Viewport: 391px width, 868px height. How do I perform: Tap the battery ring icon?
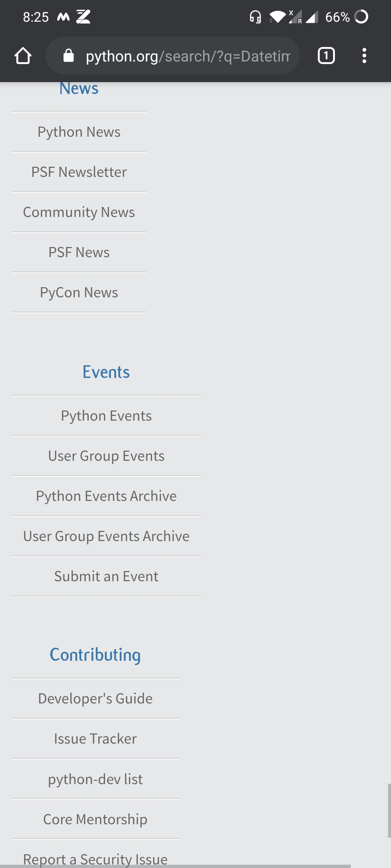[x=361, y=17]
